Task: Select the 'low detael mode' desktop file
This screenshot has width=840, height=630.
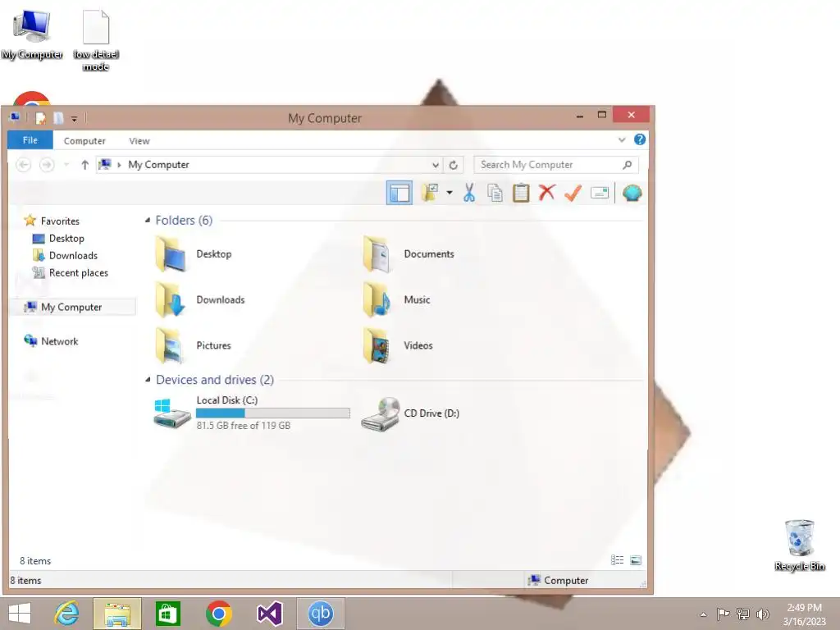Action: point(96,41)
